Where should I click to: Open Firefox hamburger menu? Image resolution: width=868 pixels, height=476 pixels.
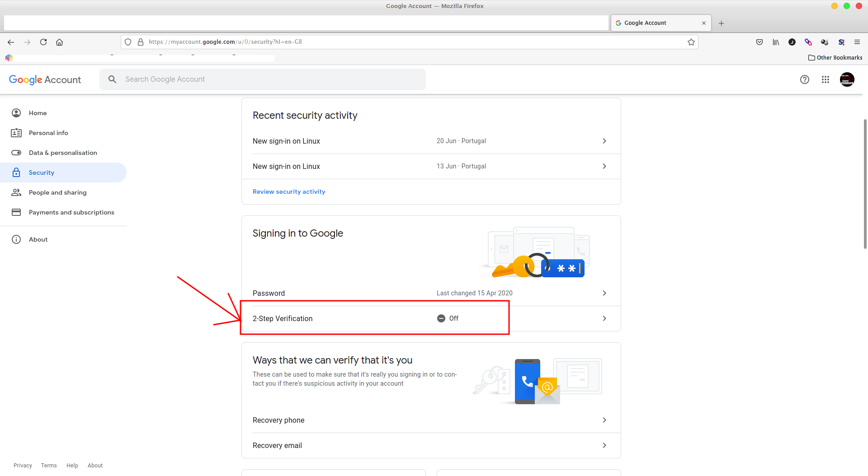point(857,42)
